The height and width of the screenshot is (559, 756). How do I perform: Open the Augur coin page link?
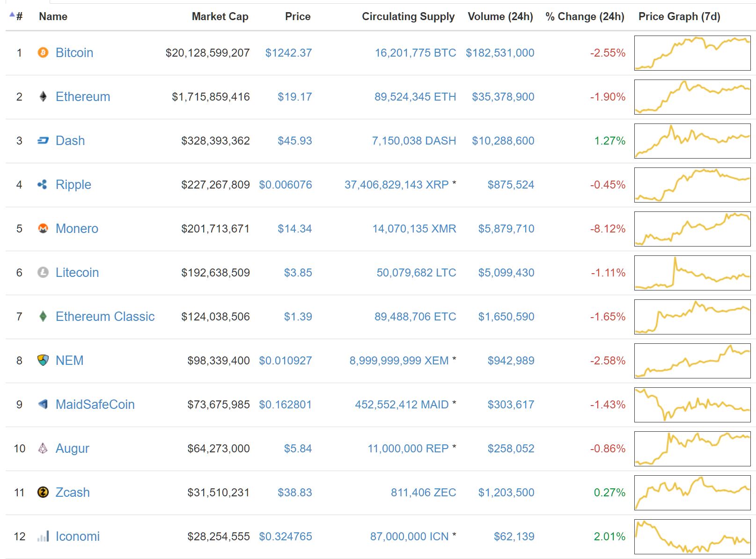(x=73, y=448)
